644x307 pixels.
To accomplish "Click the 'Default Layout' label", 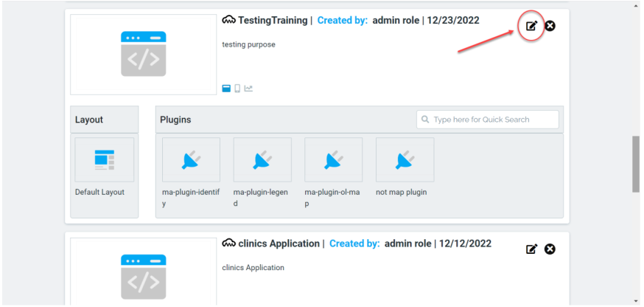I will point(99,192).
